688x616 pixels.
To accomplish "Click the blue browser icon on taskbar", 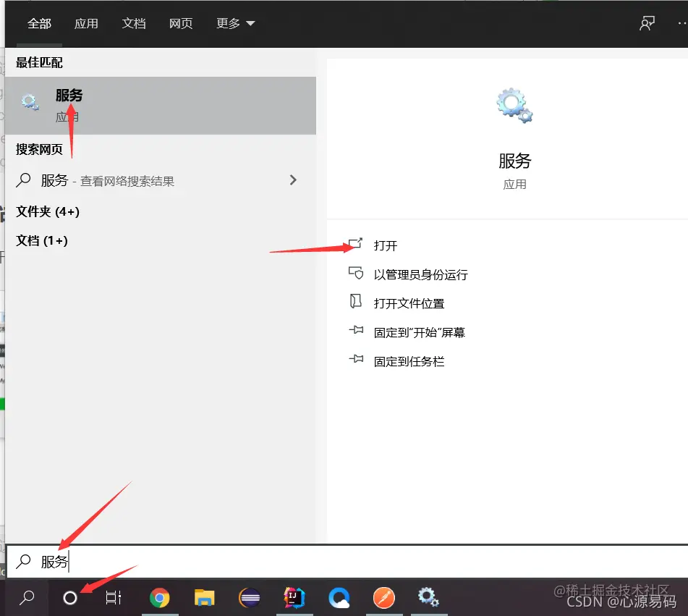I will [x=339, y=598].
